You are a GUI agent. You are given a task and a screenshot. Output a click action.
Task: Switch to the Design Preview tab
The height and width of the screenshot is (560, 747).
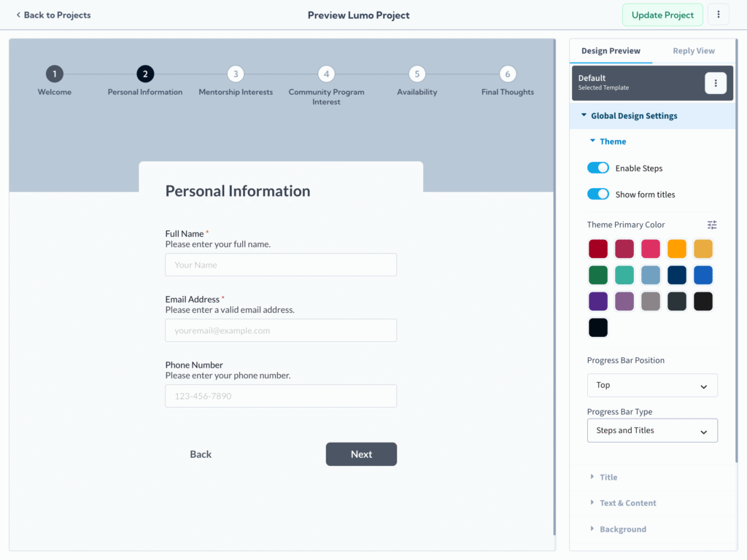coord(611,51)
